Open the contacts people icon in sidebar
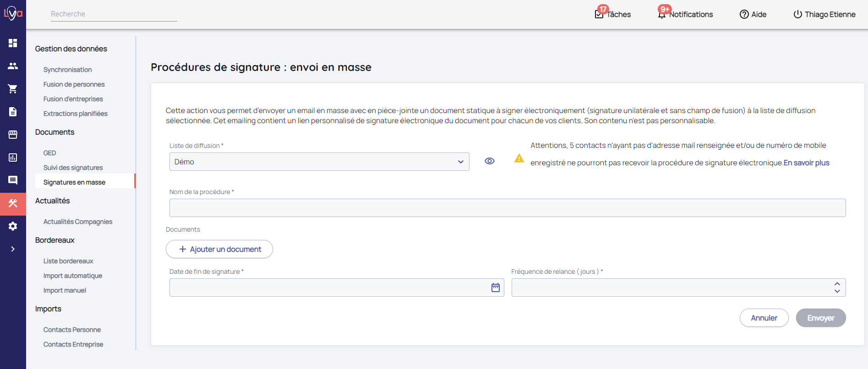Image resolution: width=868 pixels, height=369 pixels. 13,66
